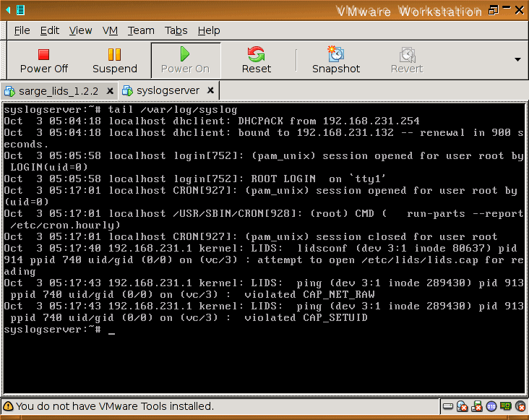Open the Team menu
The height and width of the screenshot is (420, 529).
tap(141, 30)
